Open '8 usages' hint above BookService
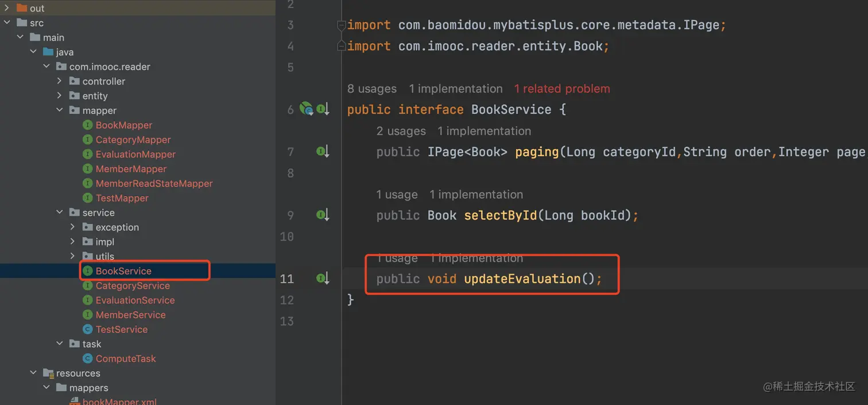The image size is (868, 405). [372, 89]
